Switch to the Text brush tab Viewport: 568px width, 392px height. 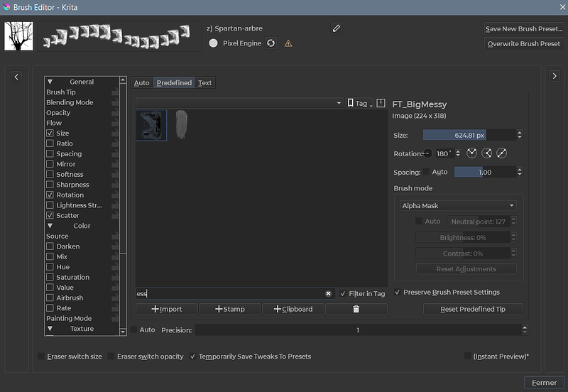[204, 82]
